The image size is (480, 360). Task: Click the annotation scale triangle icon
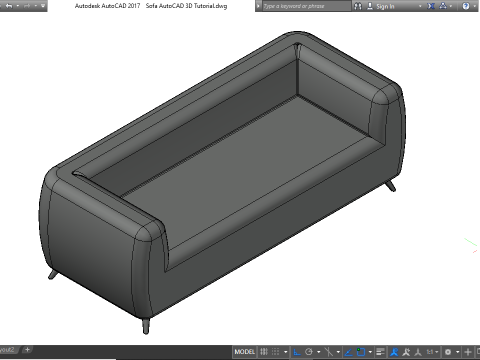(418, 352)
